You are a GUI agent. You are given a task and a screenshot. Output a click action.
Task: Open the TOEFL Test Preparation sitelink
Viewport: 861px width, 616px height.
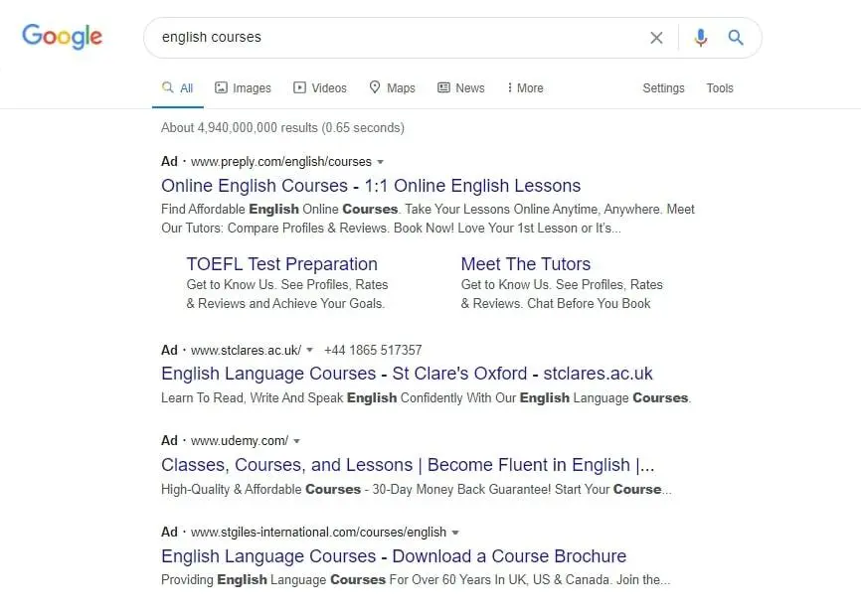[x=281, y=264]
